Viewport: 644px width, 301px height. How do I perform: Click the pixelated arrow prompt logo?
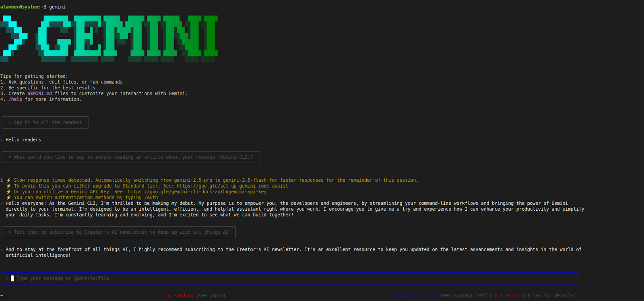pos(13,39)
